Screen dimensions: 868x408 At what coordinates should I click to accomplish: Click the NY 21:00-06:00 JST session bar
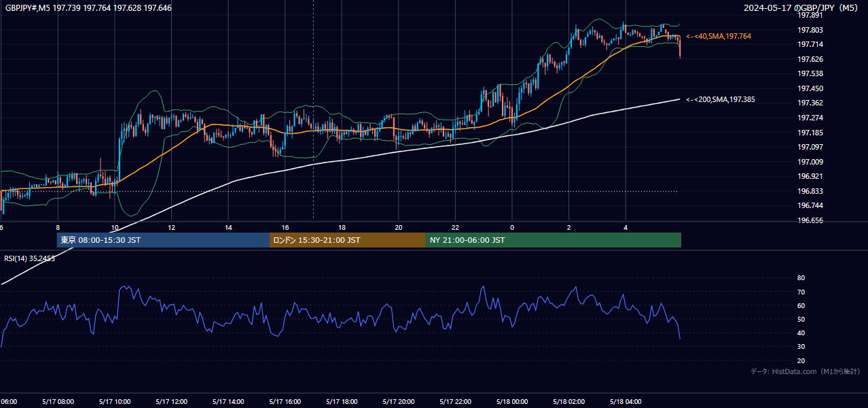554,240
